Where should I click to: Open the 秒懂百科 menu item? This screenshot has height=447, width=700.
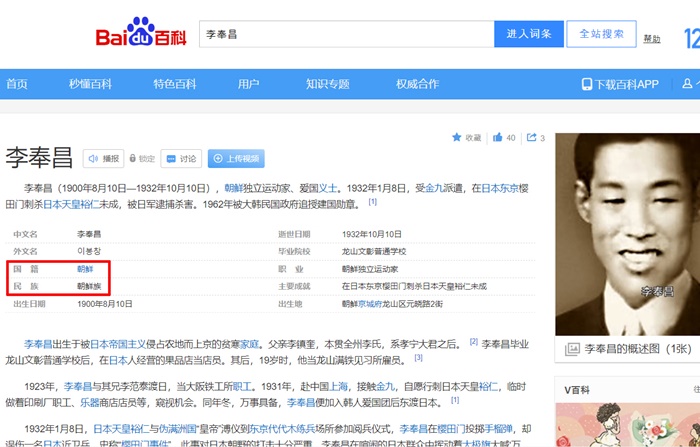point(90,84)
